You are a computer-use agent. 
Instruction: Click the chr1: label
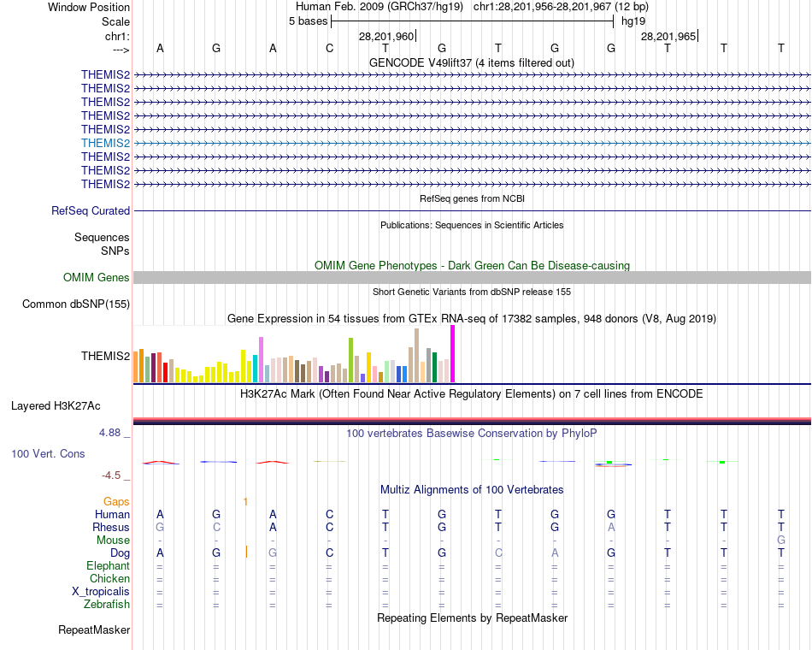(117, 36)
